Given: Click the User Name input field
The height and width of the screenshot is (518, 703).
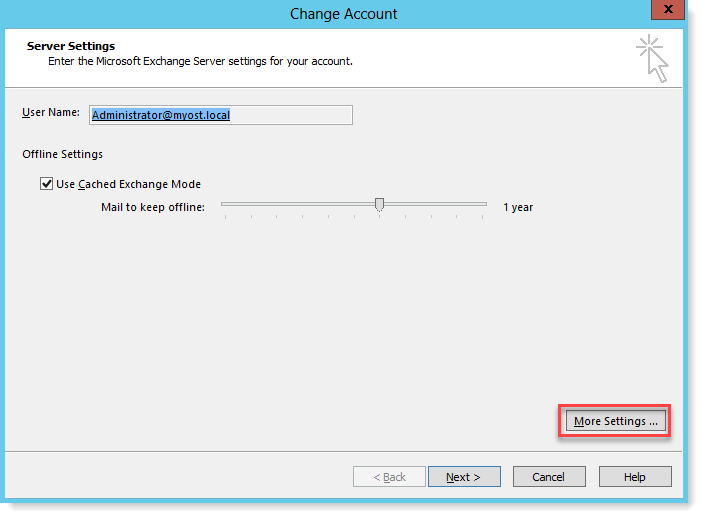Looking at the screenshot, I should click(x=221, y=115).
